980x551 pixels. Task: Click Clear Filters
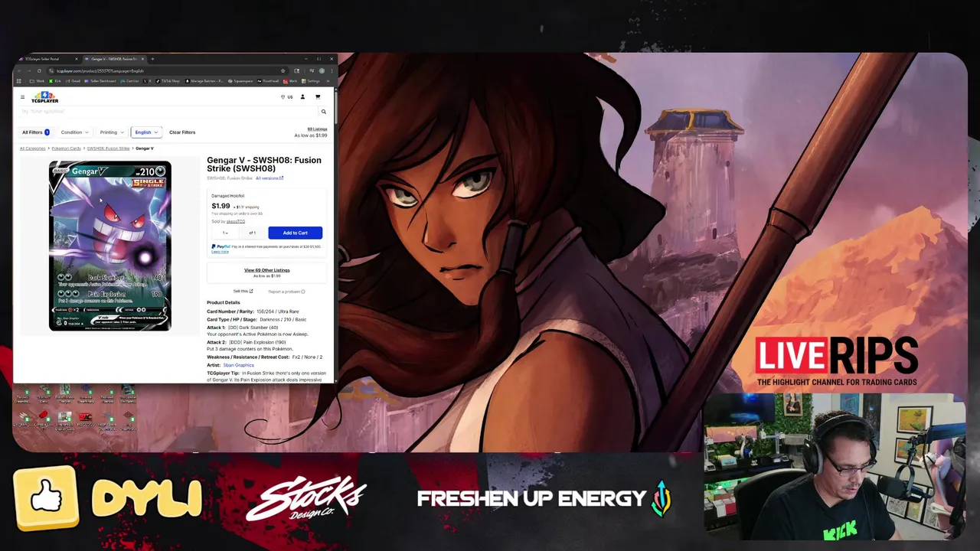pyautogui.click(x=182, y=132)
